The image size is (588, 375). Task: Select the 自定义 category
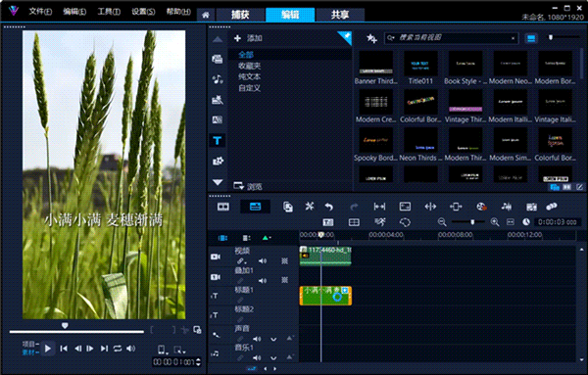click(x=249, y=88)
